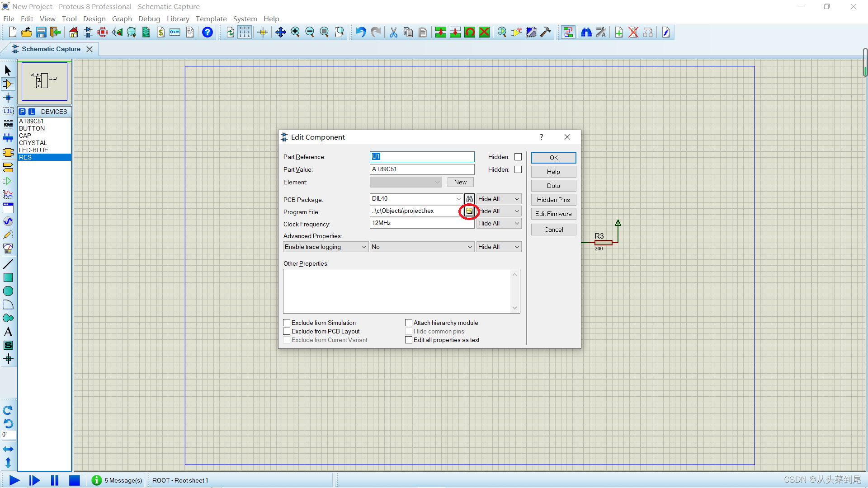This screenshot has height=488, width=868.
Task: Open Hide All dropdown for Program File
Action: coord(499,211)
